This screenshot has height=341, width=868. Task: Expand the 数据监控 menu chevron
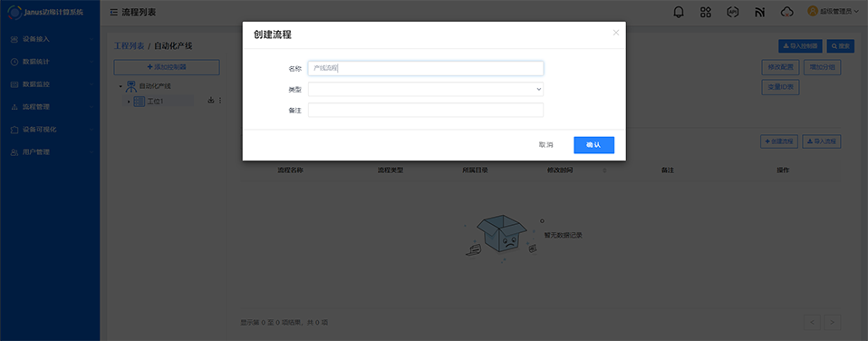point(91,84)
